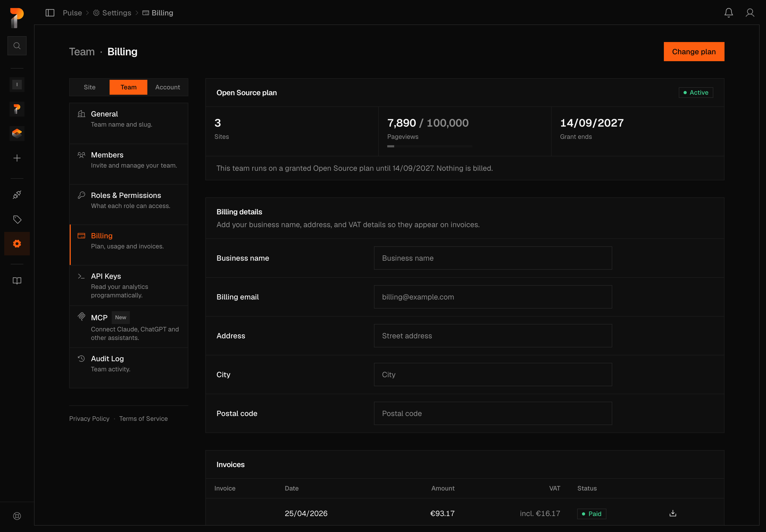Image resolution: width=766 pixels, height=532 pixels.
Task: Download the 25/04/2026 invoice
Action: point(673,513)
